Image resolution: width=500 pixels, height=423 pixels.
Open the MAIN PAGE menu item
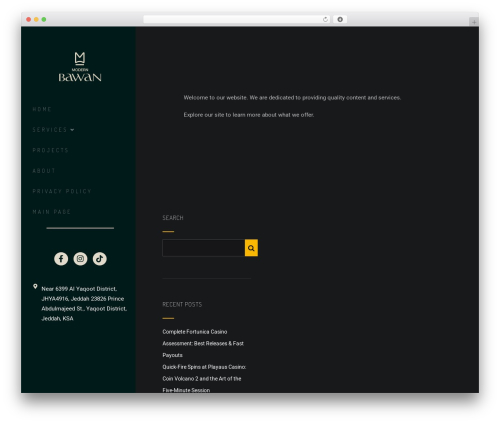click(x=52, y=212)
